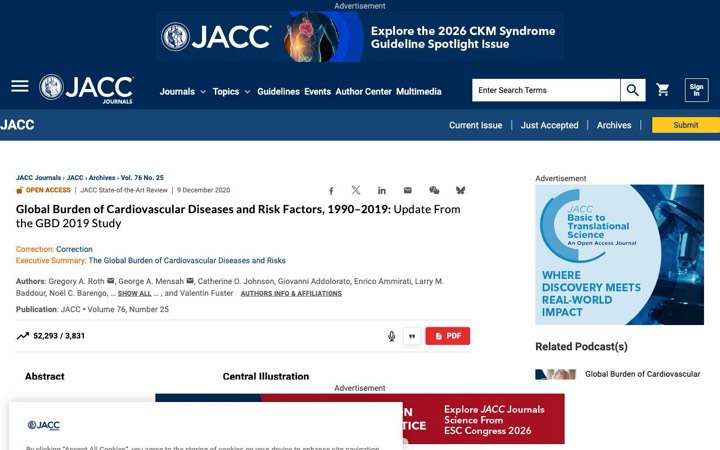Click the JACC title in the blue sub-header
The image size is (720, 450).
point(17,125)
